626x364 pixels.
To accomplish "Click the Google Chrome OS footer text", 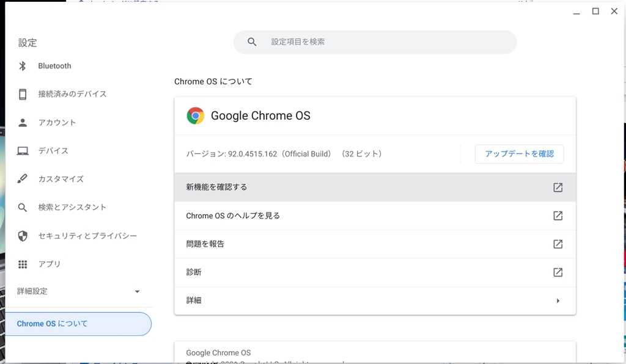I will tap(218, 353).
